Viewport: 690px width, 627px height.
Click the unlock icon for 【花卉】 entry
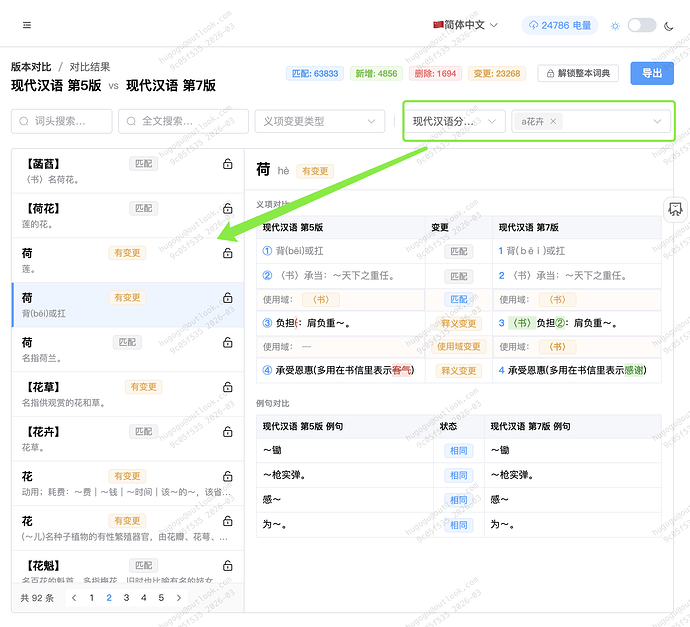click(x=227, y=432)
